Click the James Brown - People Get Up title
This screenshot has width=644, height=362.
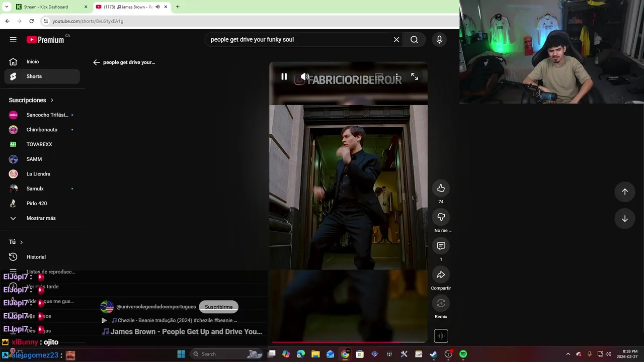pos(182,332)
